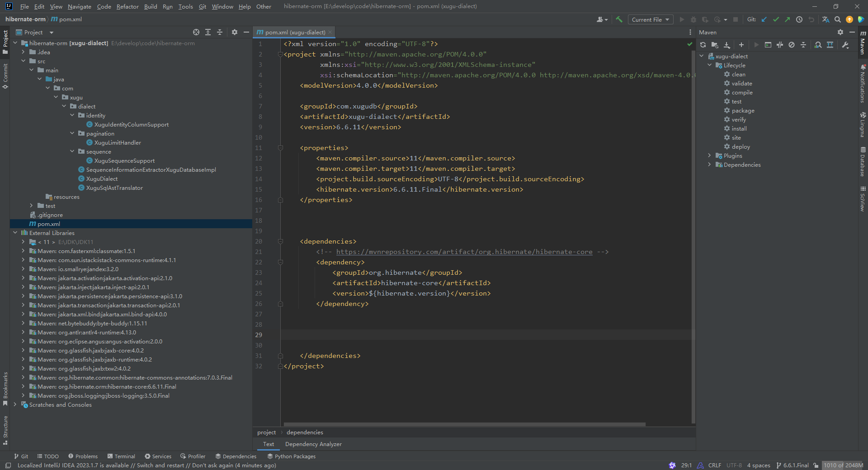This screenshot has width=868, height=470.
Task: Open Search Everywhere magnifier icon
Action: [838, 19]
